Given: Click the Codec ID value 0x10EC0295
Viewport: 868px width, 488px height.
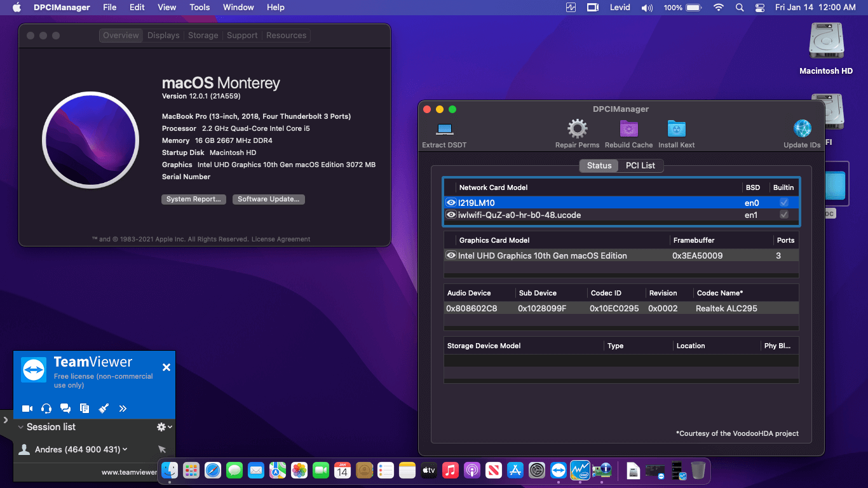Looking at the screenshot, I should pyautogui.click(x=614, y=308).
